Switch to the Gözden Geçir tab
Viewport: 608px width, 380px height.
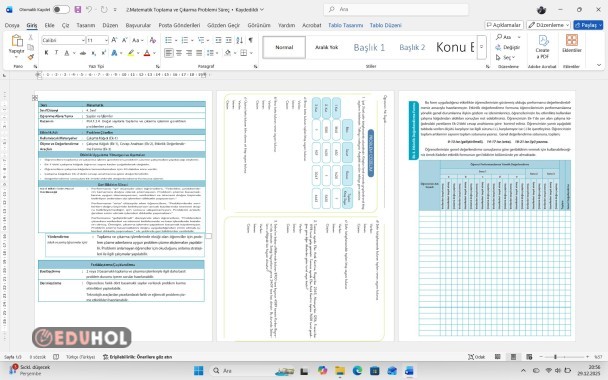pos(223,25)
